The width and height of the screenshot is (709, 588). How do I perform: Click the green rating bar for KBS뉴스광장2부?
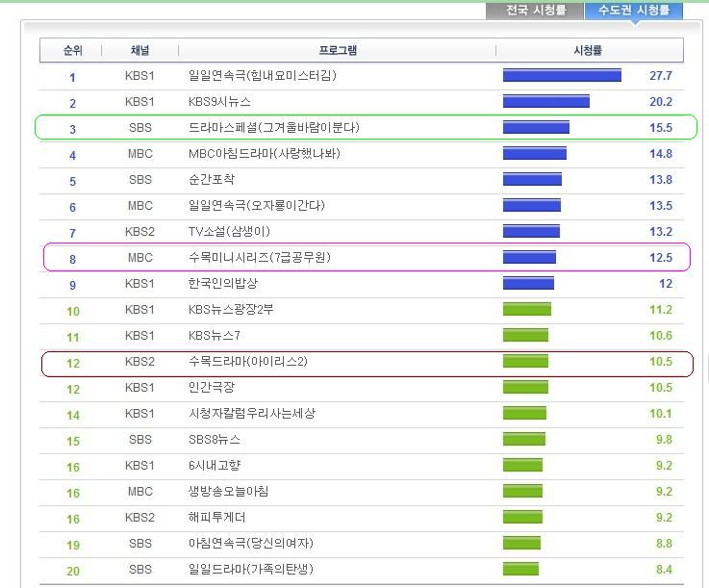point(527,309)
